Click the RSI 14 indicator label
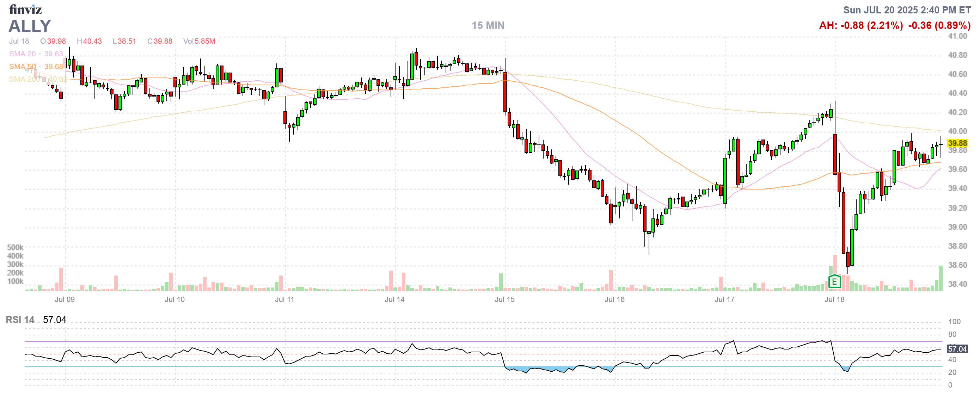 pos(20,320)
